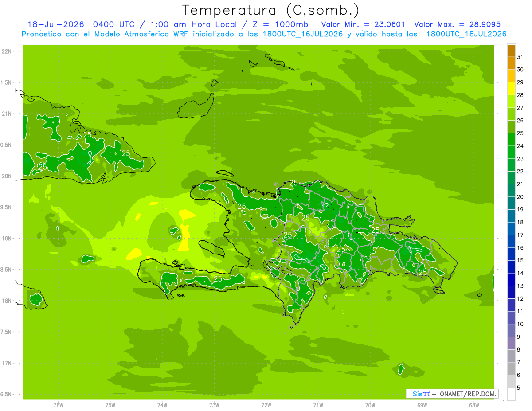Click the legend value '15'

coord(520,261)
